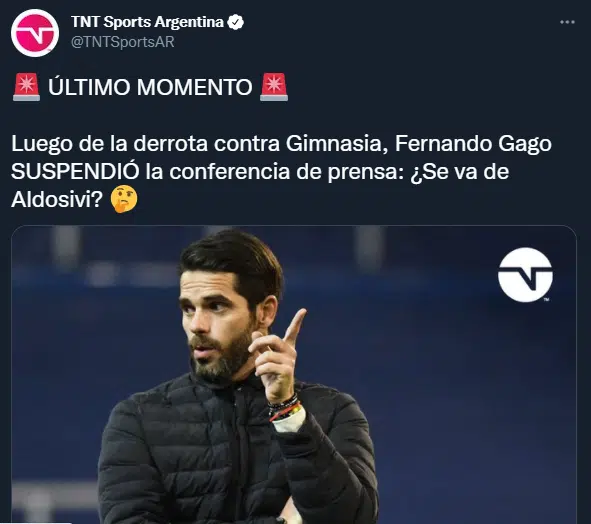Click the name Fernando Gago in the tweet
This screenshot has height=524, width=591.
point(473,144)
